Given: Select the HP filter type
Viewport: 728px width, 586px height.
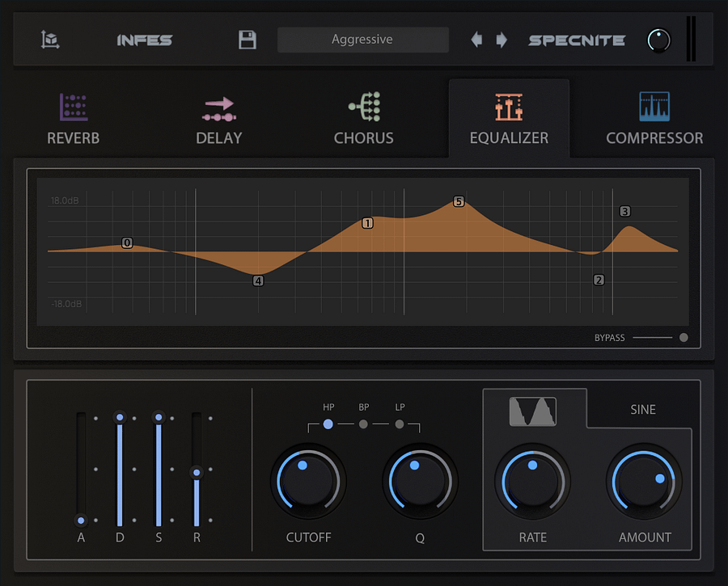Looking at the screenshot, I should (x=328, y=424).
